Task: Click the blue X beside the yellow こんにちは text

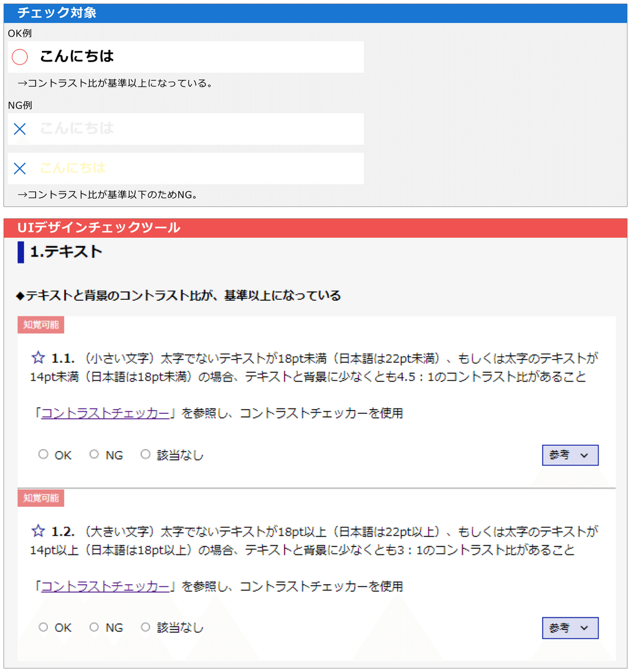Action: [19, 168]
